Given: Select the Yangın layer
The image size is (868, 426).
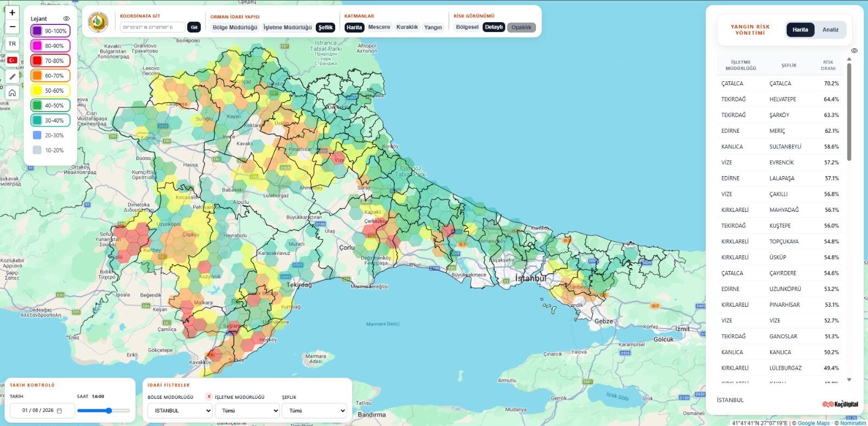Looking at the screenshot, I should point(433,27).
